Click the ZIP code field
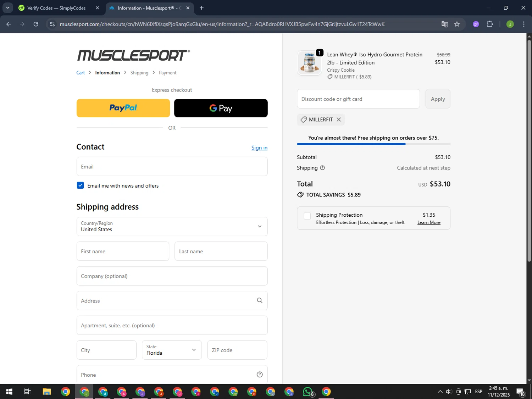The image size is (532, 399). click(x=237, y=350)
